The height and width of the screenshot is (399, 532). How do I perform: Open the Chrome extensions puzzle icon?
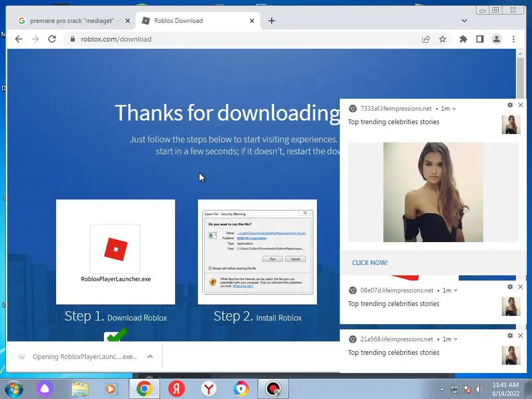463,39
